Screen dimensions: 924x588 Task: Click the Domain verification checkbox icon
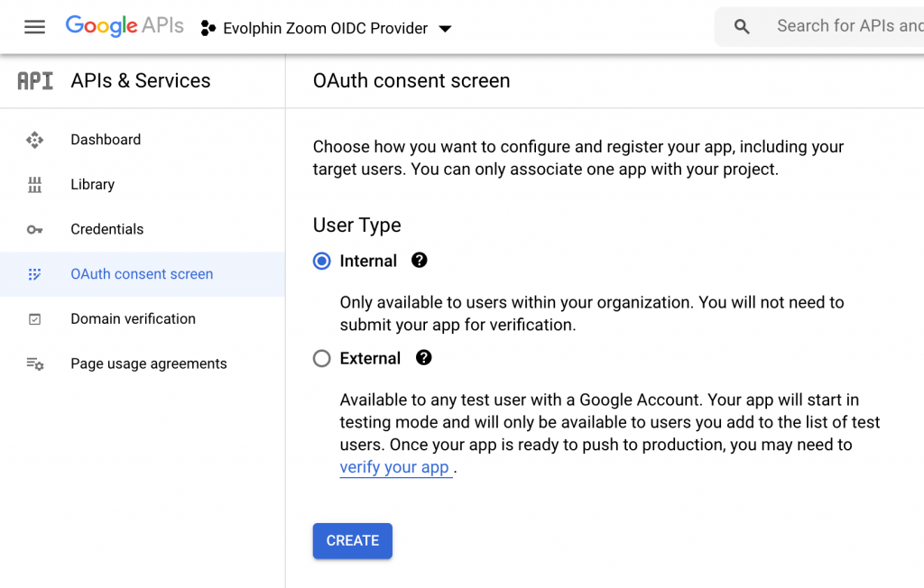(34, 319)
